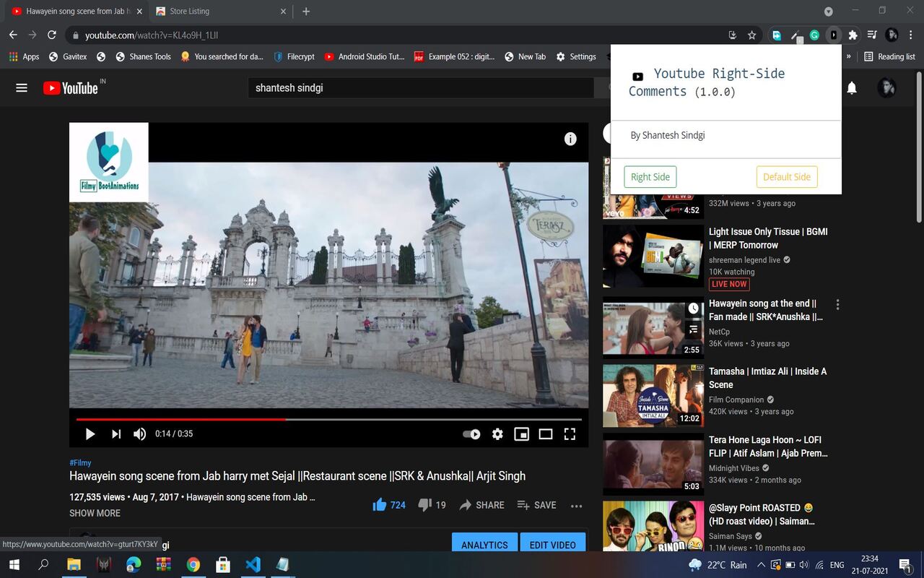This screenshot has width=924, height=578.
Task: Open more actions ellipsis below the video
Action: click(576, 506)
